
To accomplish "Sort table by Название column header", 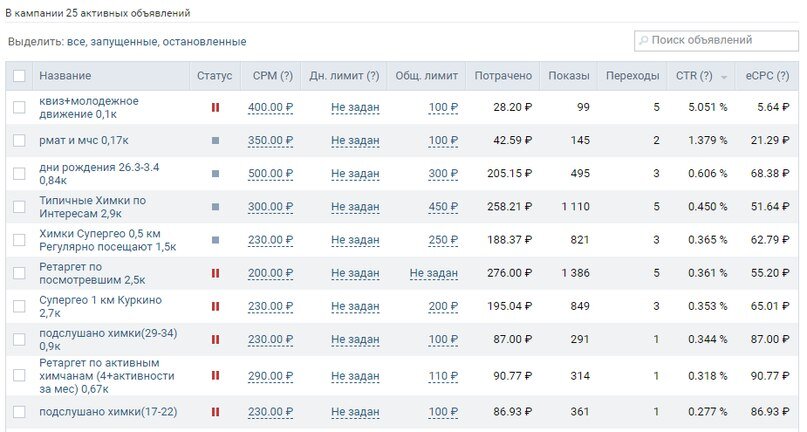I will pos(65,76).
